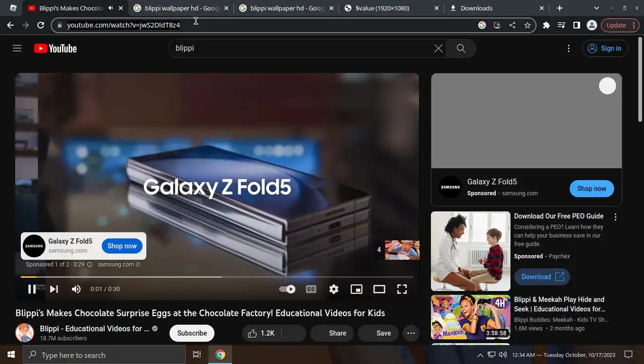
Task: Subscribe to the Blippi channel
Action: point(192,333)
